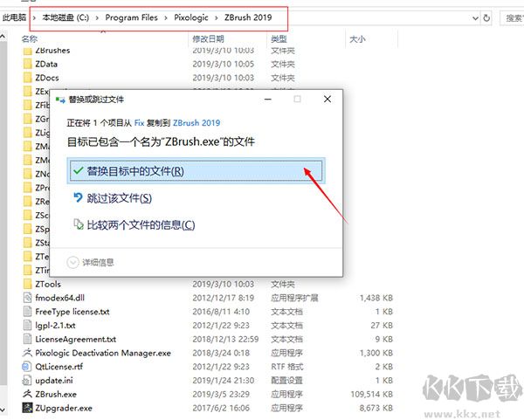The width and height of the screenshot is (524, 420).
Task: Open address bar history dropdown
Action: 475,18
